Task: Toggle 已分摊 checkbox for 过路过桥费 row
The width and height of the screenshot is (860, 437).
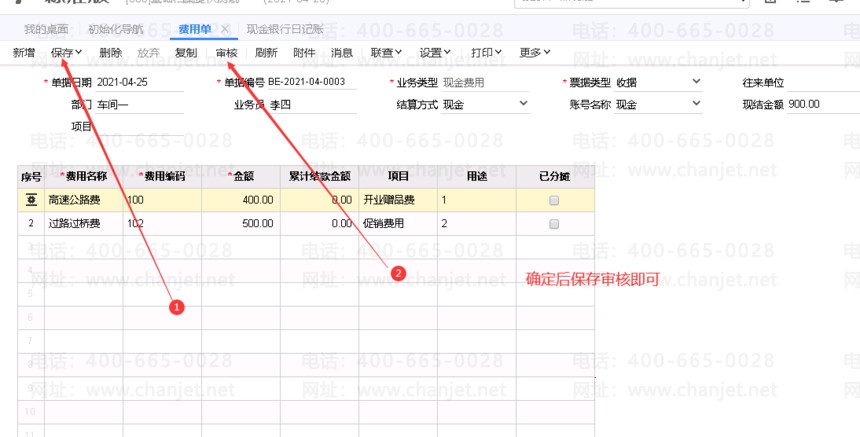Action: [554, 224]
